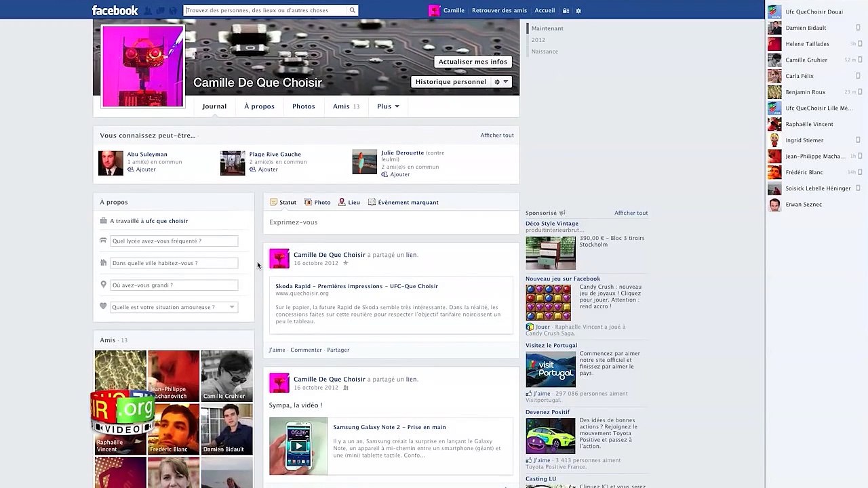Jump to 2012 in the timeline navigator

pos(538,40)
